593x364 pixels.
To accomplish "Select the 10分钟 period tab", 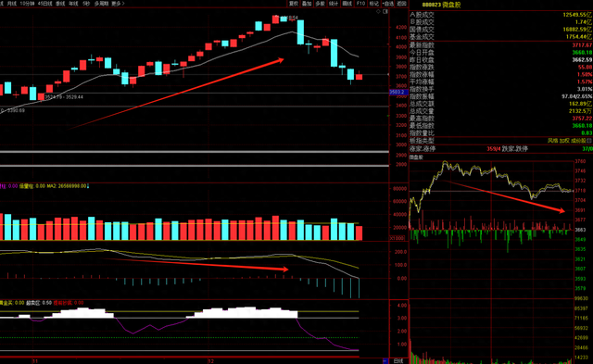I will [x=27, y=4].
